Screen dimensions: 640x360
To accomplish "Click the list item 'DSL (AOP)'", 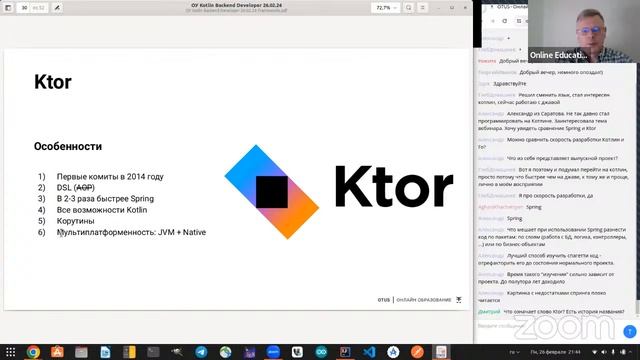I will click(x=76, y=187).
